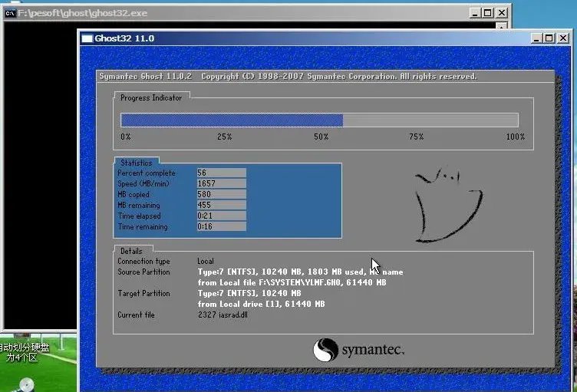Maximize the Ghost32 11.0 window
This screenshot has height=392, width=577.
(x=549, y=38)
